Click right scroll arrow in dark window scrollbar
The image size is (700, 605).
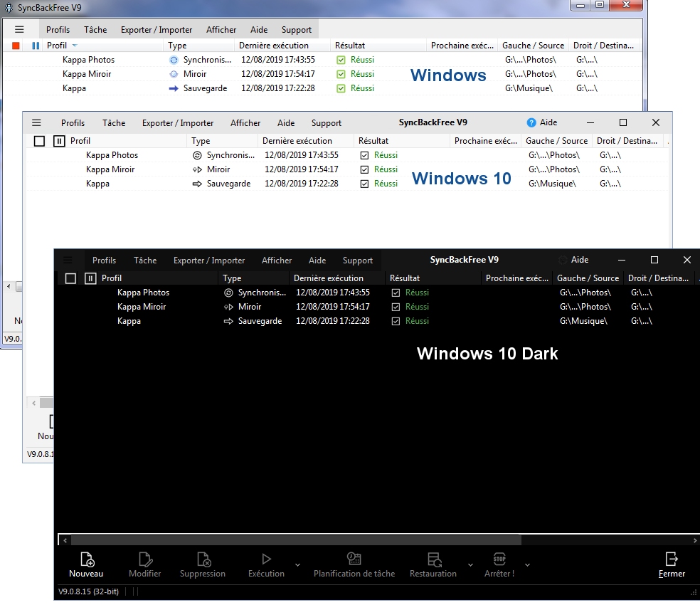click(694, 541)
